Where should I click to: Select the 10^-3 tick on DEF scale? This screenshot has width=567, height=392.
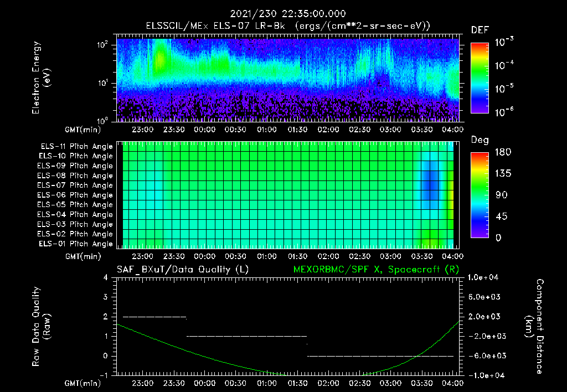tap(504, 42)
